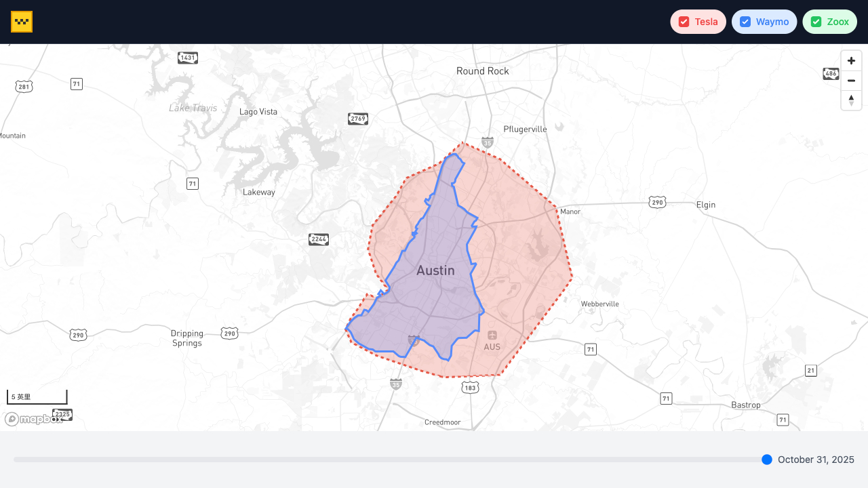Toggle the Waymo service area checkbox

pyautogui.click(x=745, y=22)
